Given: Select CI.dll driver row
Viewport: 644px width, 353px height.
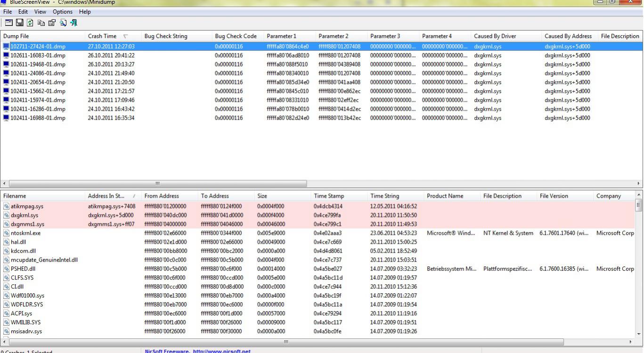Looking at the screenshot, I should (318, 287).
